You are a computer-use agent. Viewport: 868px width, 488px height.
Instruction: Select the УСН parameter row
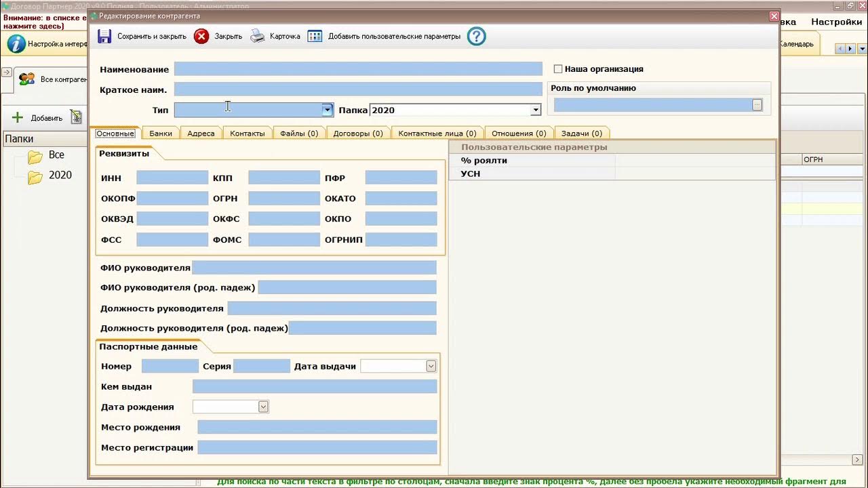612,174
